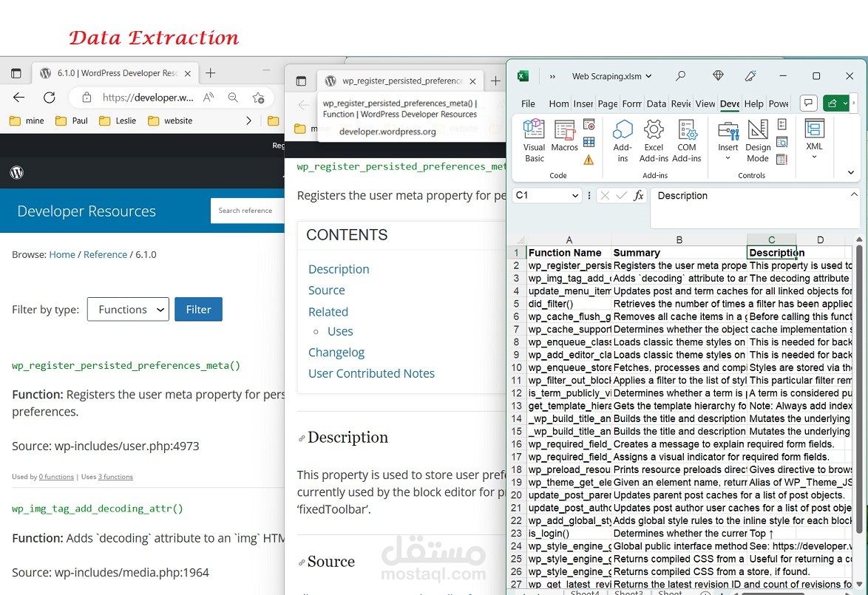Open the Excel search magnifier

(x=680, y=75)
